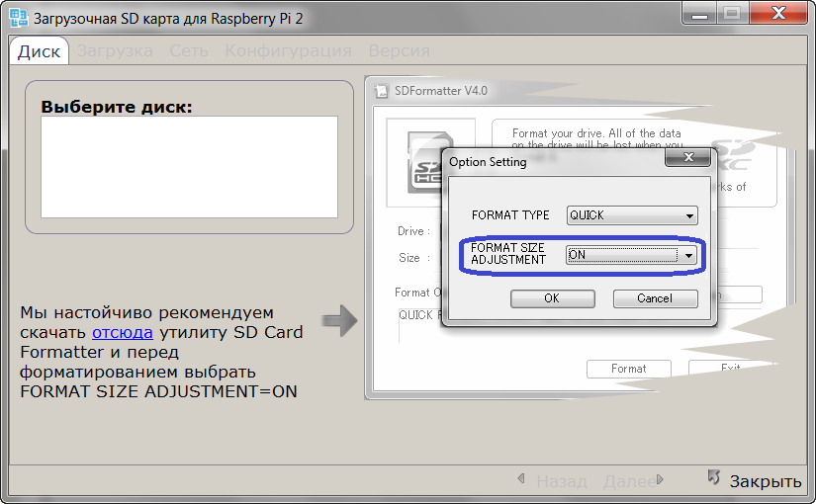Click the Format button in SDFormatter
This screenshot has height=504, width=816.
coord(628,369)
